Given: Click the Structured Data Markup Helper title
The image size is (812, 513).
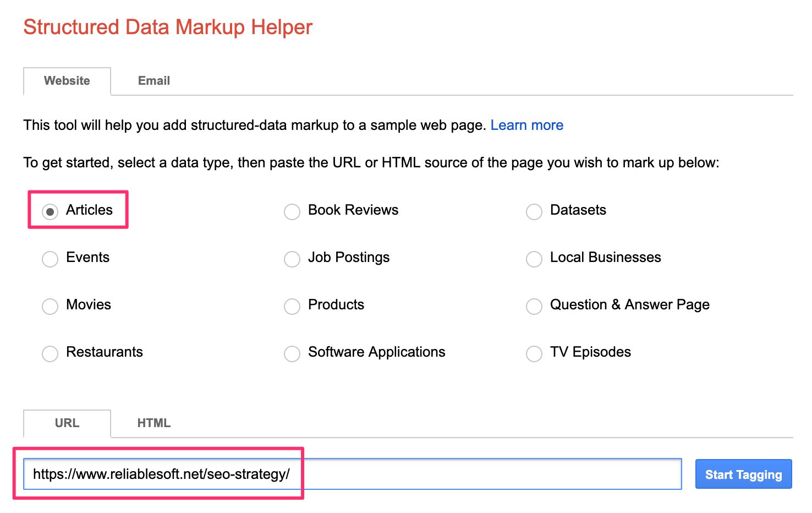Looking at the screenshot, I should pyautogui.click(x=168, y=27).
